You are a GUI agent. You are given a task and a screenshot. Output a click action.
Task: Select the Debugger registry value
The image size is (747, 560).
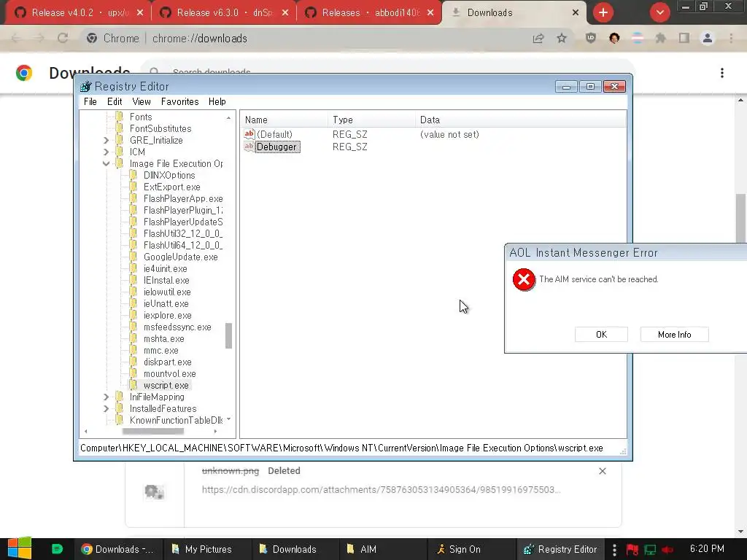[x=276, y=147]
